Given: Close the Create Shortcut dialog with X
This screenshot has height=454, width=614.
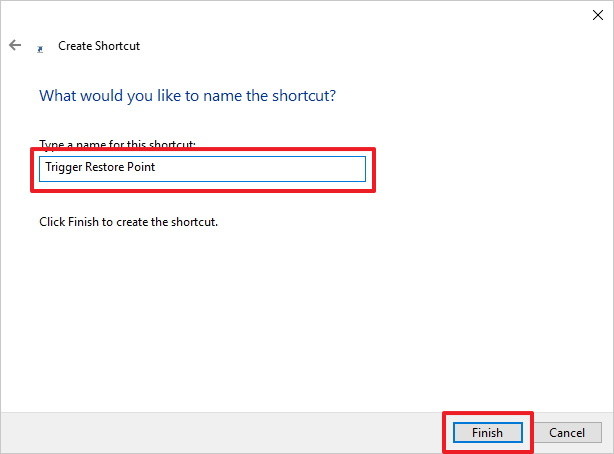Looking at the screenshot, I should click(597, 14).
